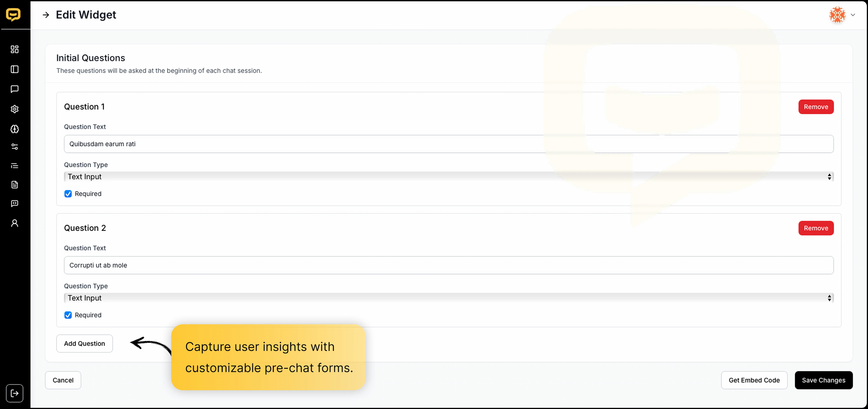Click the brain icon in sidebar
The height and width of the screenshot is (409, 868).
pos(14,129)
